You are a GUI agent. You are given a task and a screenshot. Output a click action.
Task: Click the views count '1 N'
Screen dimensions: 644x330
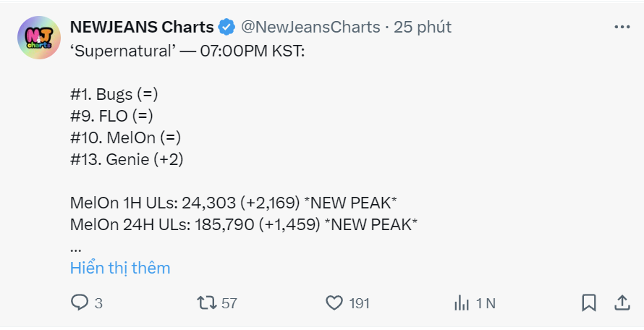(x=486, y=303)
